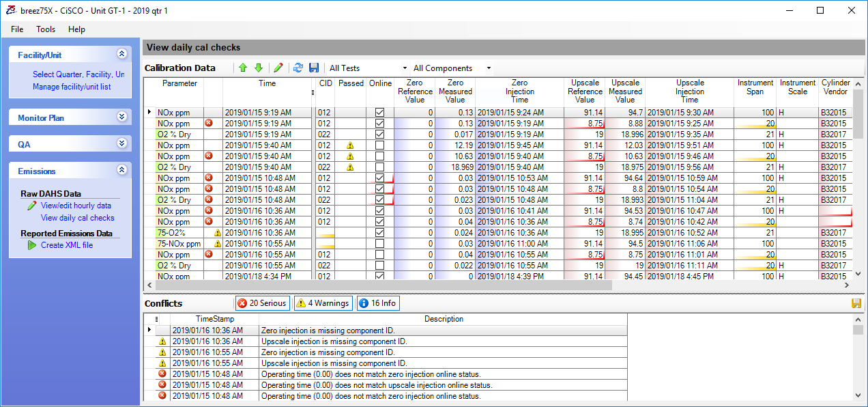This screenshot has width=868, height=407.
Task: Toggle Online checkbox on the 75-O2% row
Action: 379,233
